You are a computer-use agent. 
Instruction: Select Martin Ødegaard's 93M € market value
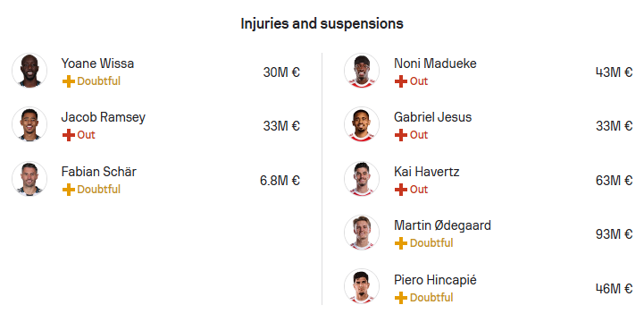tap(614, 234)
